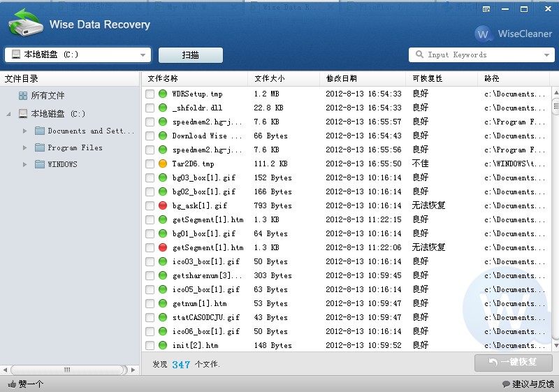Viewport: 559px width, 392px height.
Task: Click the thumbs-up like icon
Action: (12, 384)
